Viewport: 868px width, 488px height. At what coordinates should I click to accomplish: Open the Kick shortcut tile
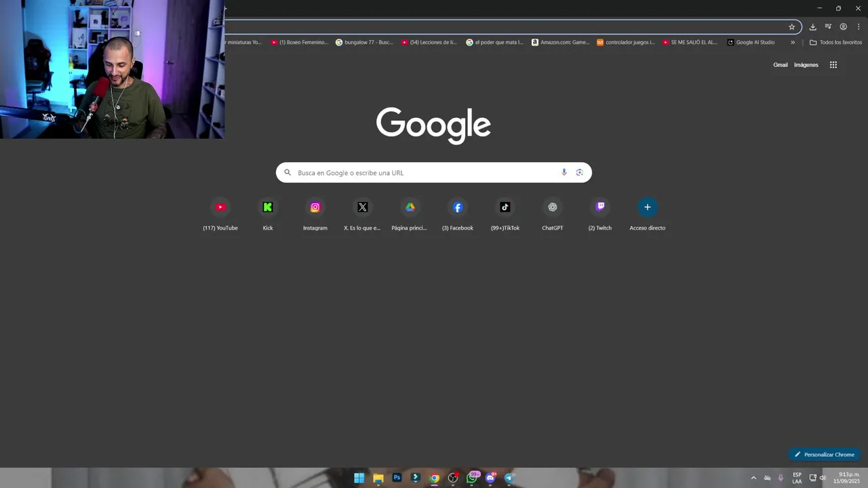[x=268, y=216]
